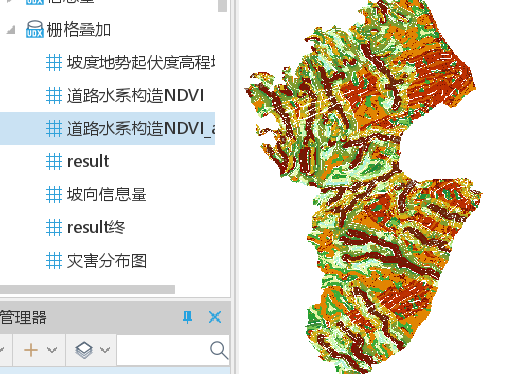The image size is (526, 374).
Task: Select the result raster dataset
Action: [x=88, y=161]
